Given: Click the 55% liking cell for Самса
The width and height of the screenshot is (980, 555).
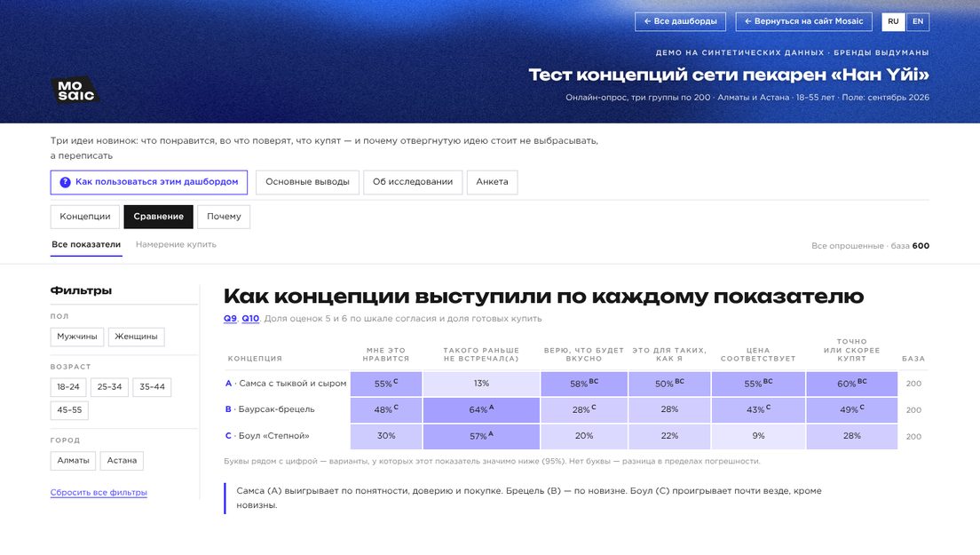Looking at the screenshot, I should point(386,384).
